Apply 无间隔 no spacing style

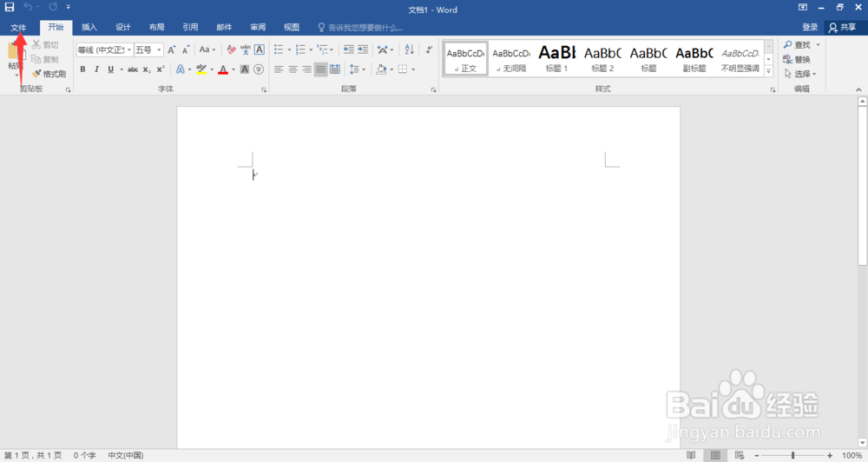tap(511, 59)
